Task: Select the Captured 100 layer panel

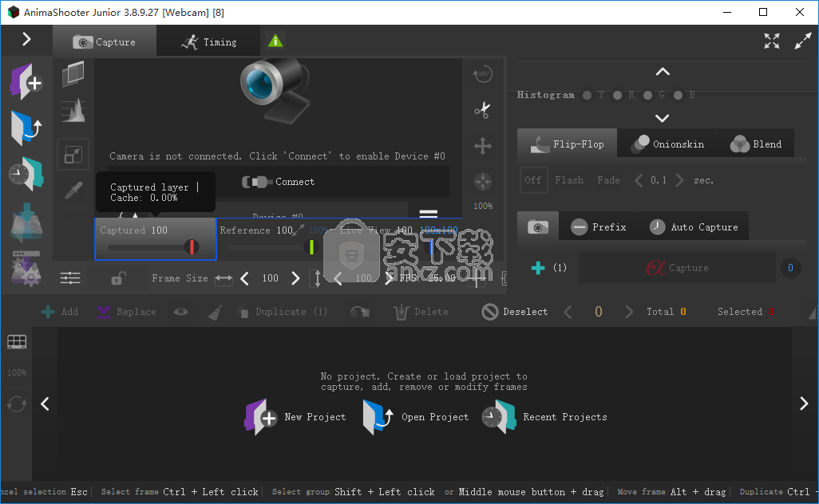Action: pyautogui.click(x=155, y=239)
